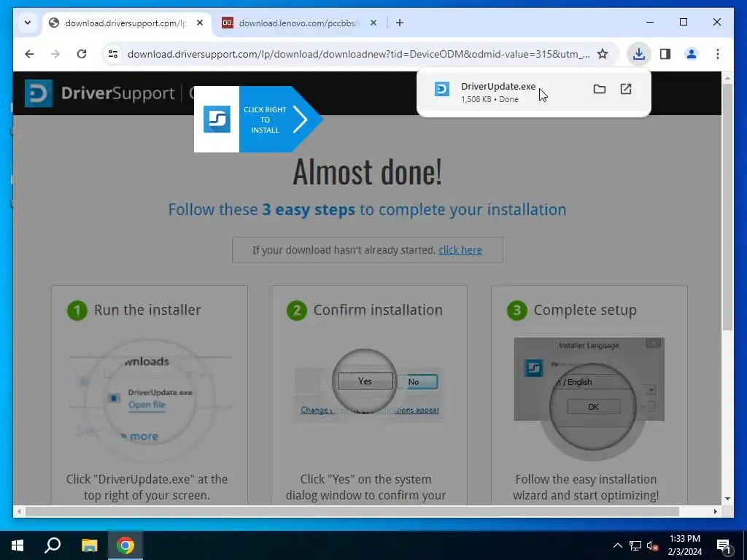Open File Explorer from the taskbar

click(89, 545)
